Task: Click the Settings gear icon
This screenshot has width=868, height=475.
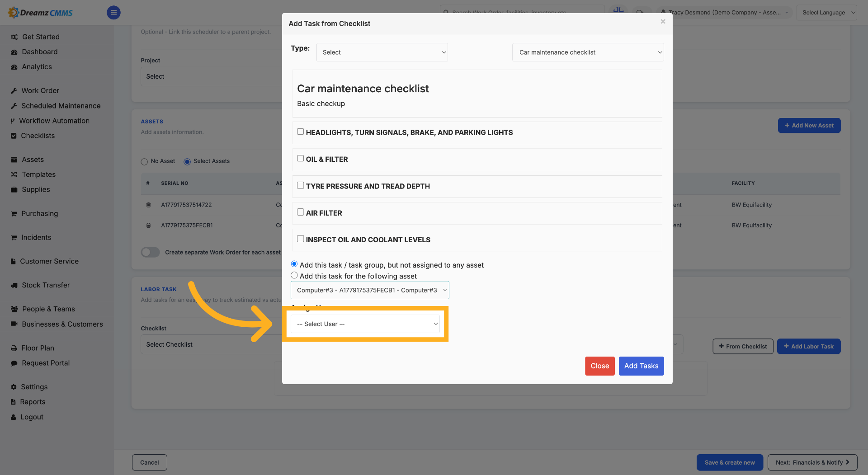Action: point(14,387)
